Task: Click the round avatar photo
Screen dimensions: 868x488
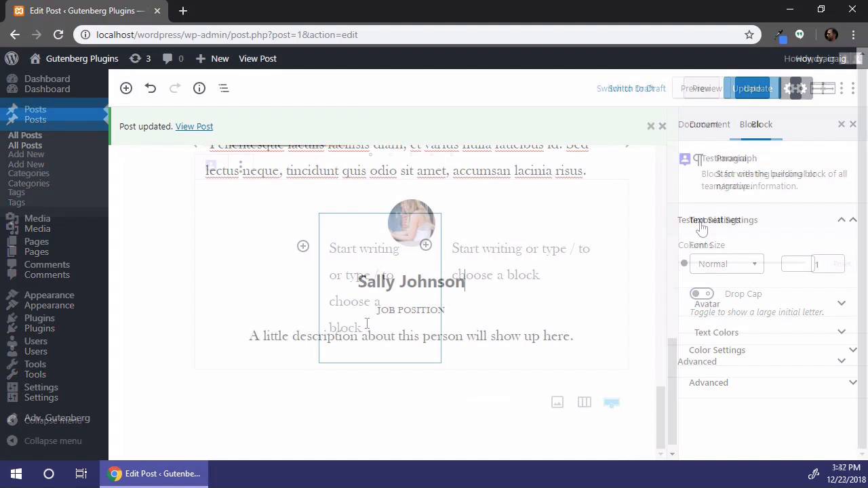Action: 411,223
